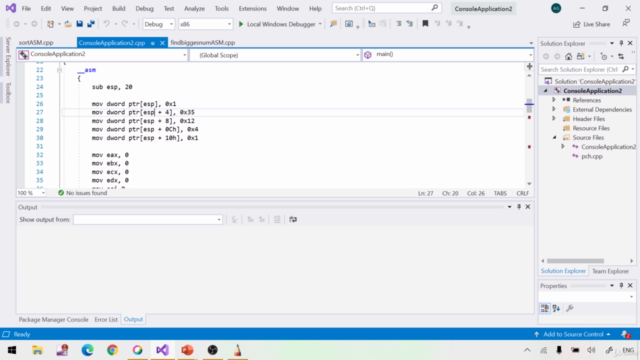Open Google Chrome from the taskbar

[112, 350]
